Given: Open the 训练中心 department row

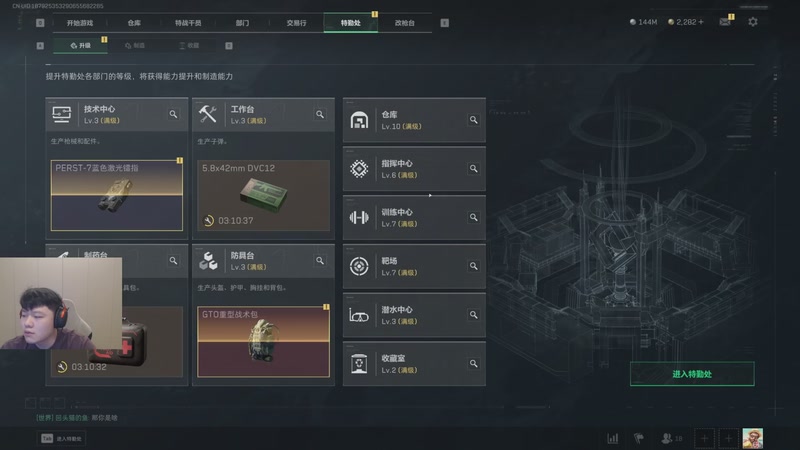Looking at the screenshot, I should tap(414, 217).
